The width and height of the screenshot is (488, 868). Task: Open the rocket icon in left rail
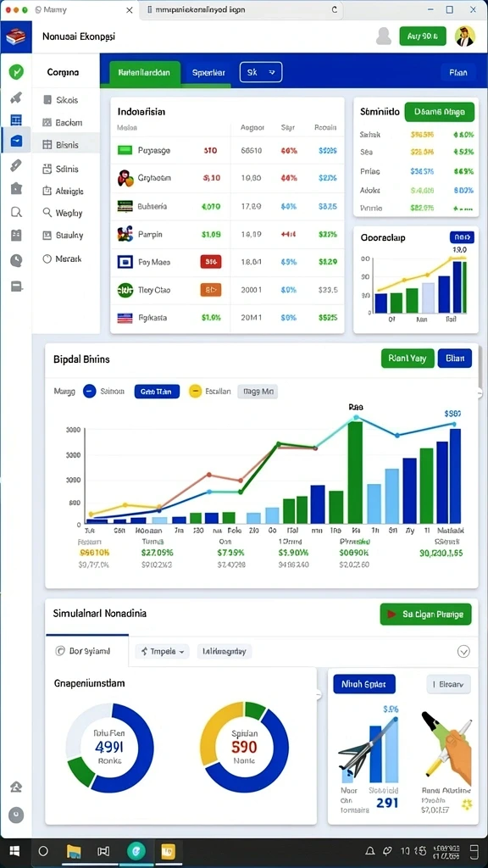pyautogui.click(x=16, y=98)
